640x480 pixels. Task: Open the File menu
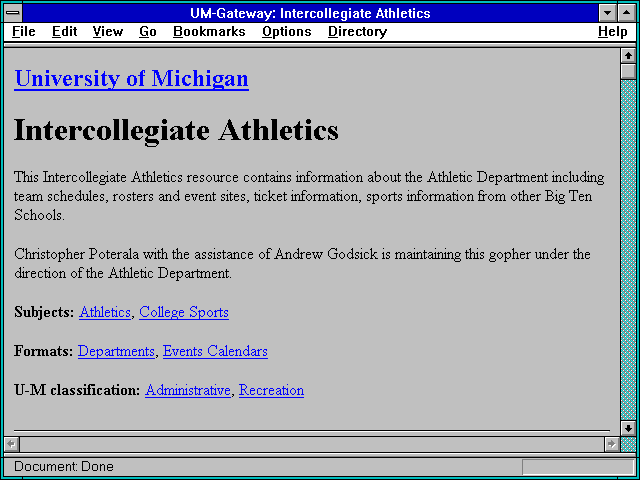[x=24, y=31]
